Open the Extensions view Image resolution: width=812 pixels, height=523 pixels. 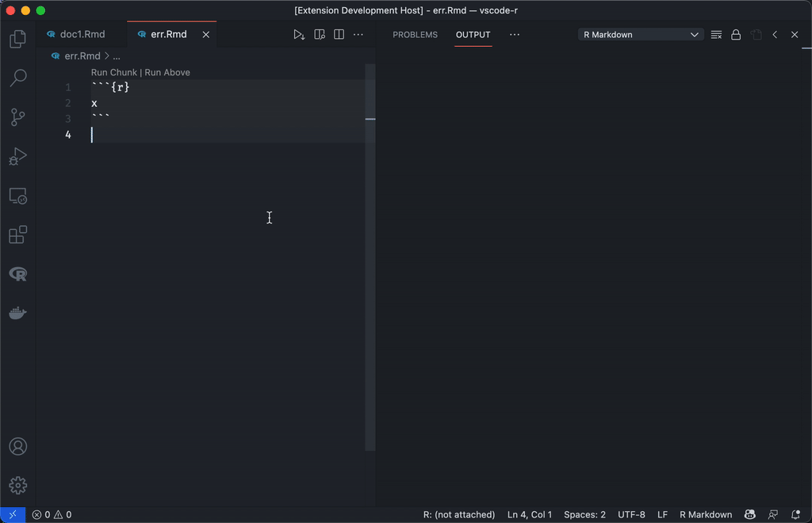[x=17, y=235]
